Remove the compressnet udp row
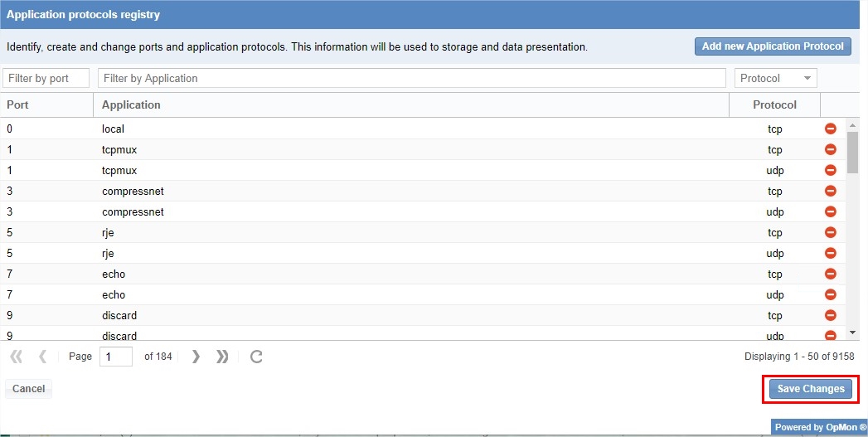The height and width of the screenshot is (437, 868). click(x=830, y=211)
